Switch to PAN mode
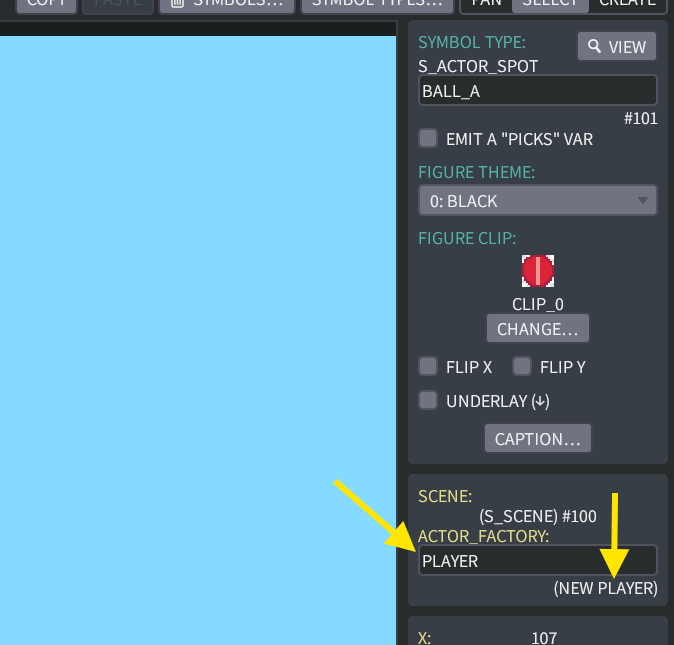Viewport: 674px width, 645px height. pos(487,4)
